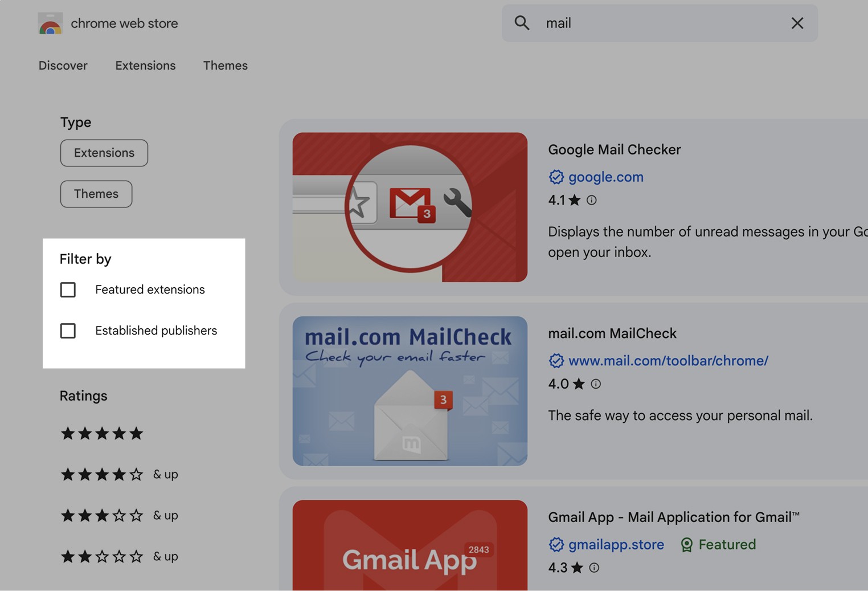Select the three stars and up rating filter
Image resolution: width=868 pixels, height=591 pixels.
(x=101, y=515)
